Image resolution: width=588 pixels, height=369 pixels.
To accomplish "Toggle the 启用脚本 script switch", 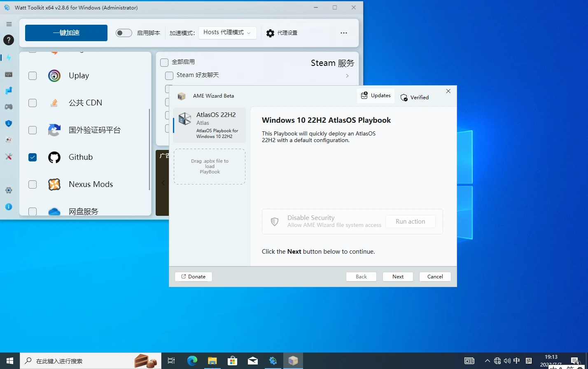I will pyautogui.click(x=124, y=33).
